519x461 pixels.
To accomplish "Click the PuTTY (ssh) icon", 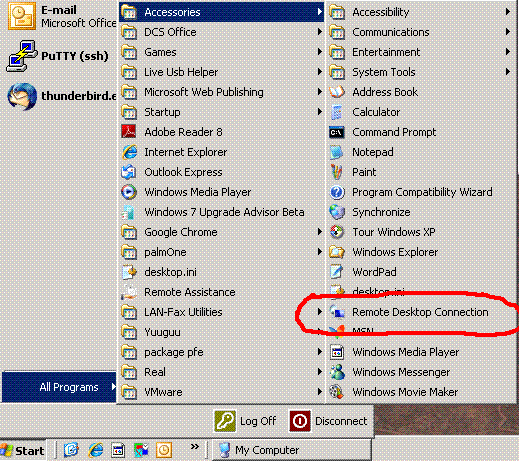I will pos(21,56).
